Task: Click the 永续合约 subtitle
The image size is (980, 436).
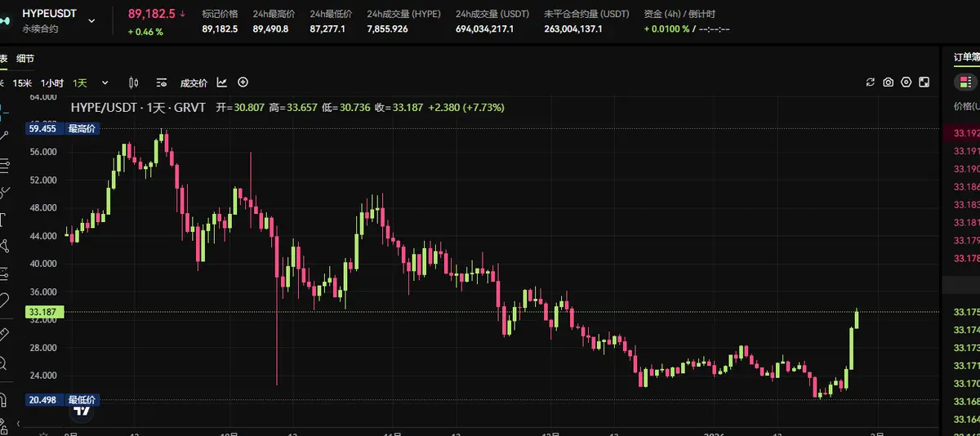Action: 40,29
